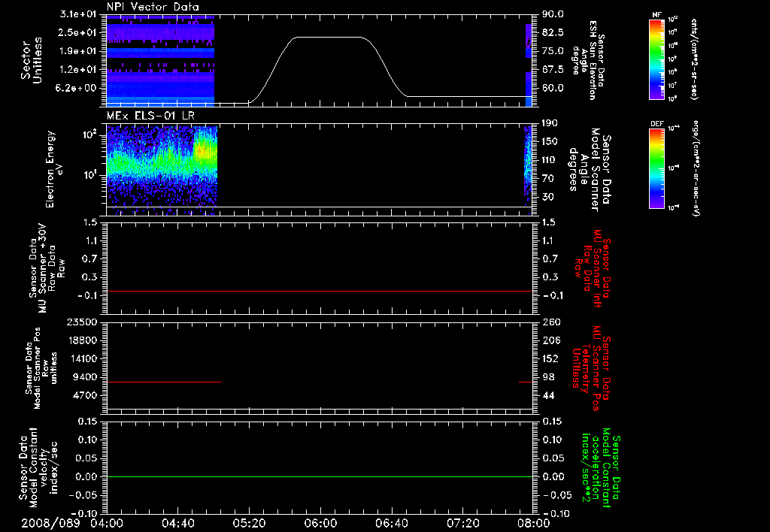770x532 pixels.
Task: Click the 67.5 sun elevation tick
Action: (x=553, y=69)
